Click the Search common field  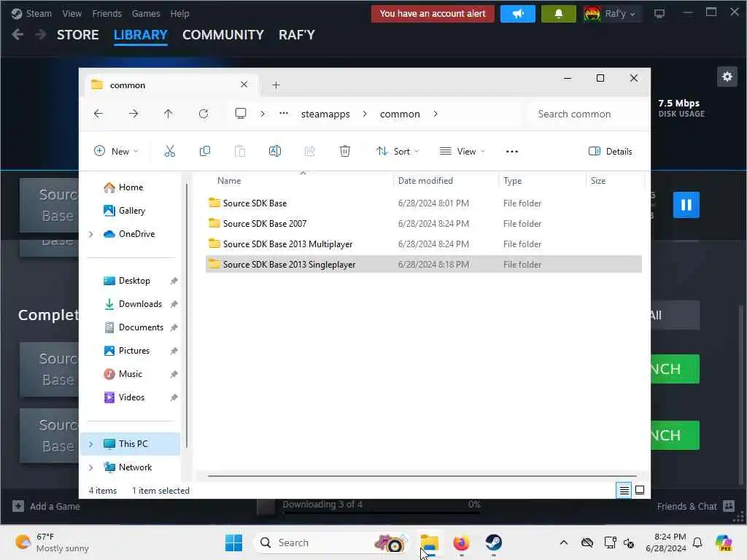584,114
